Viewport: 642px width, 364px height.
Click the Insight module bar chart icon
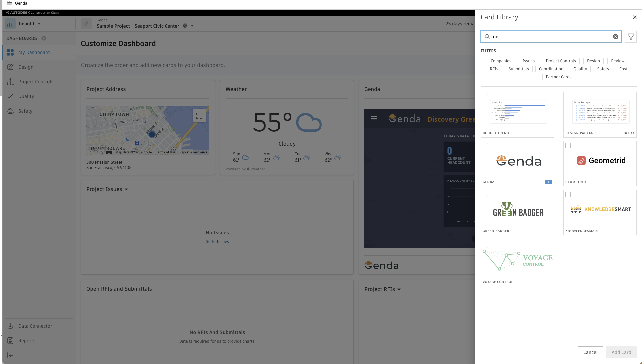[x=10, y=24]
